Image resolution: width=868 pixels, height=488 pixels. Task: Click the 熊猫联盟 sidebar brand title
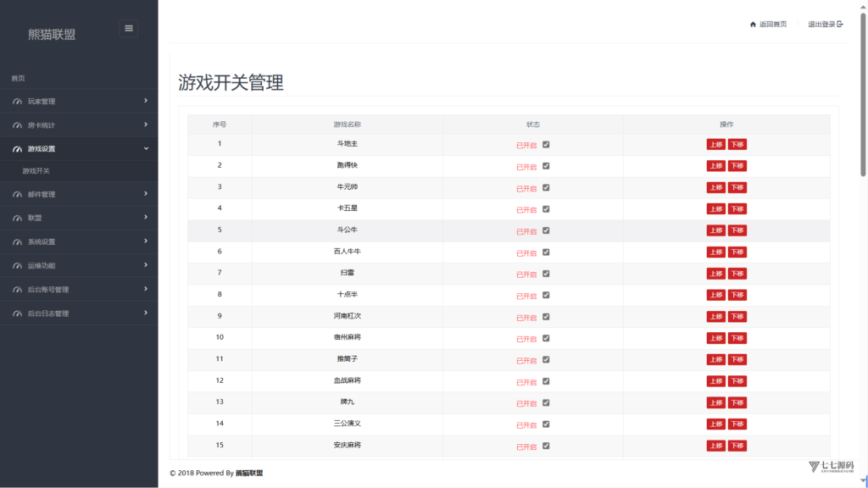point(52,34)
